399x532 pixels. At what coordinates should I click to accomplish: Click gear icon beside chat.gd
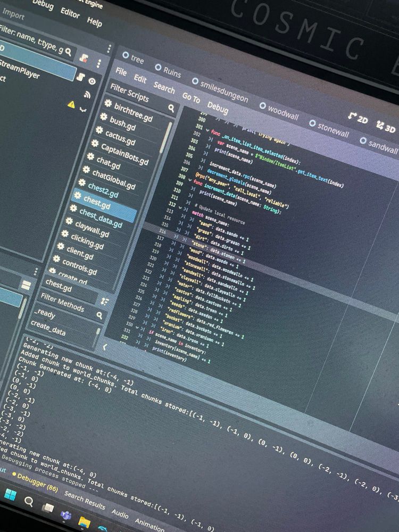[x=90, y=156]
